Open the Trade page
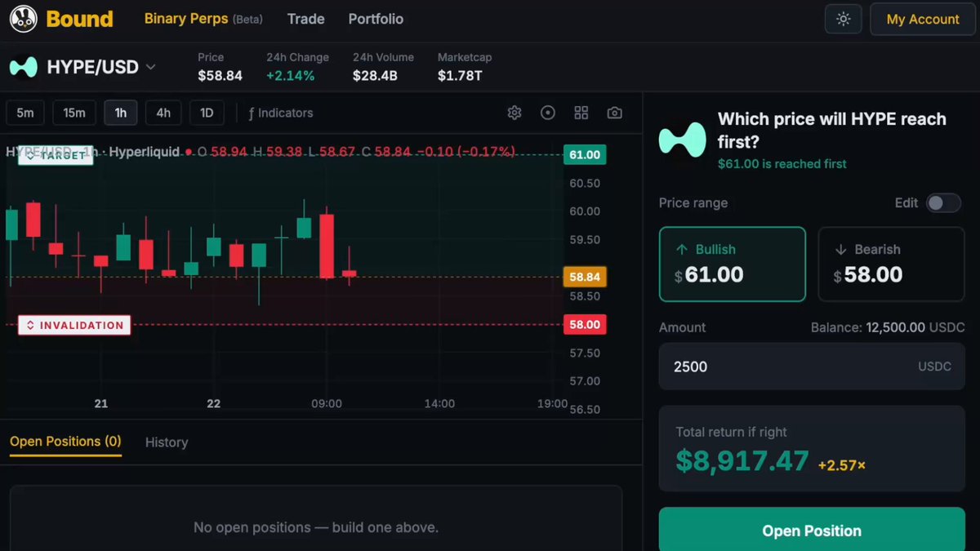 [x=305, y=19]
